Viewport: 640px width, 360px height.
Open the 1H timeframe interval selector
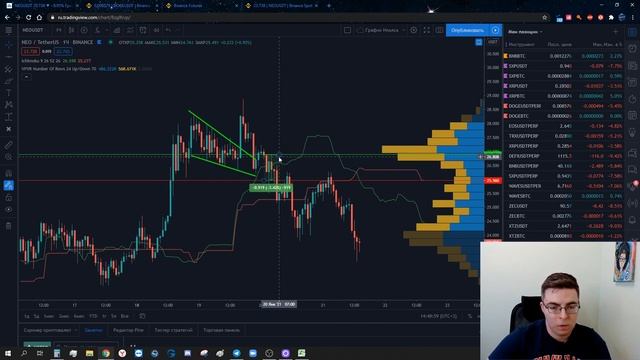point(59,30)
